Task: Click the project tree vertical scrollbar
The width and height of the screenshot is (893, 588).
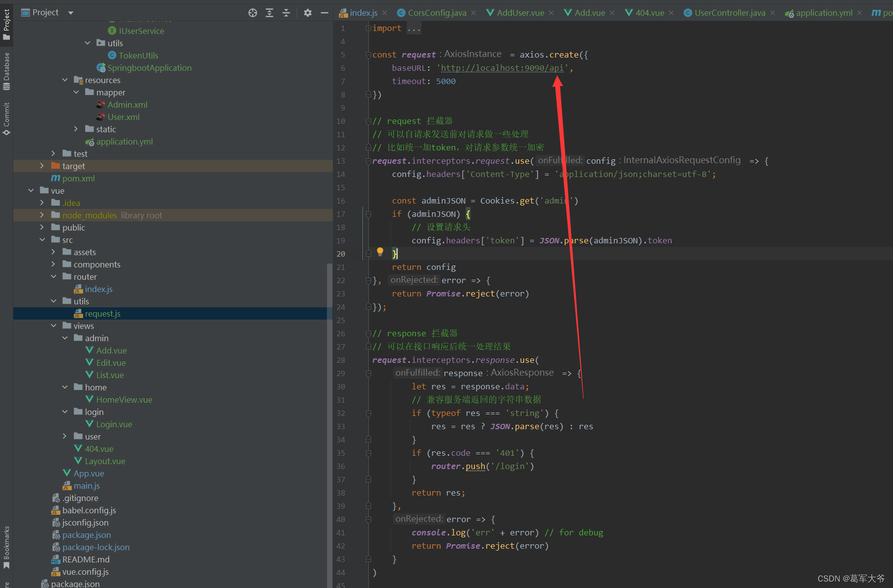Action: [x=329, y=426]
